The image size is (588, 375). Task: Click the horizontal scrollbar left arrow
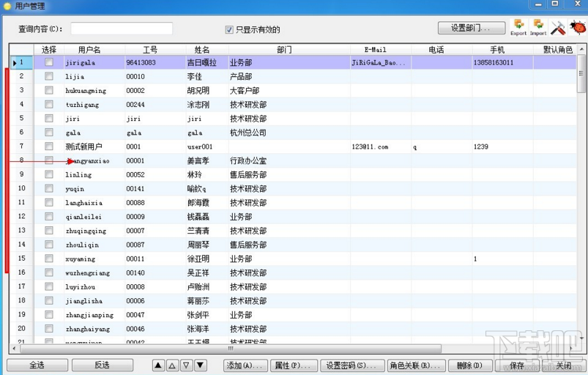click(14, 349)
